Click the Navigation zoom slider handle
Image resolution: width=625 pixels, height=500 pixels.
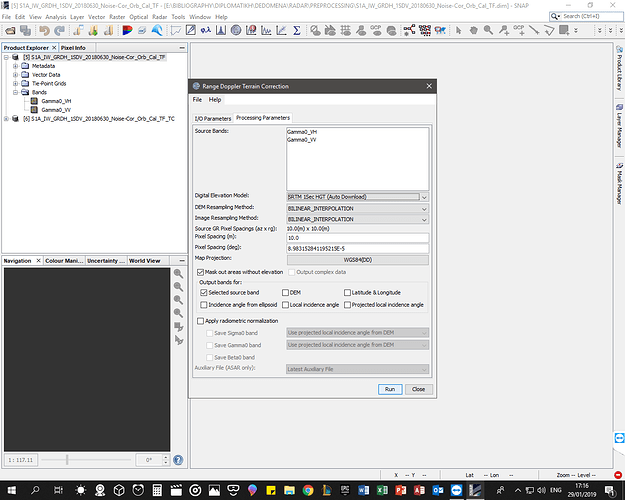(x=67, y=460)
